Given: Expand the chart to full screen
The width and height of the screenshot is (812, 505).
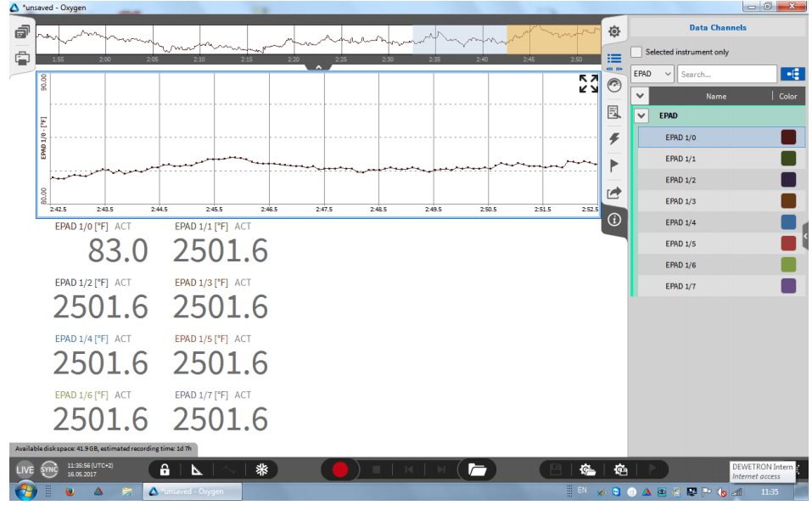Looking at the screenshot, I should [588, 83].
